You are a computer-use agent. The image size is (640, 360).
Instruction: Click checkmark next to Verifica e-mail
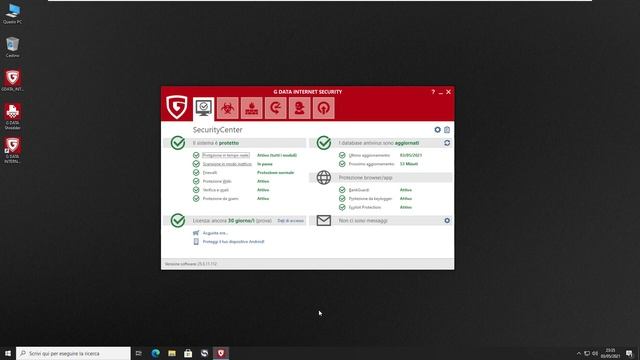(x=196, y=190)
